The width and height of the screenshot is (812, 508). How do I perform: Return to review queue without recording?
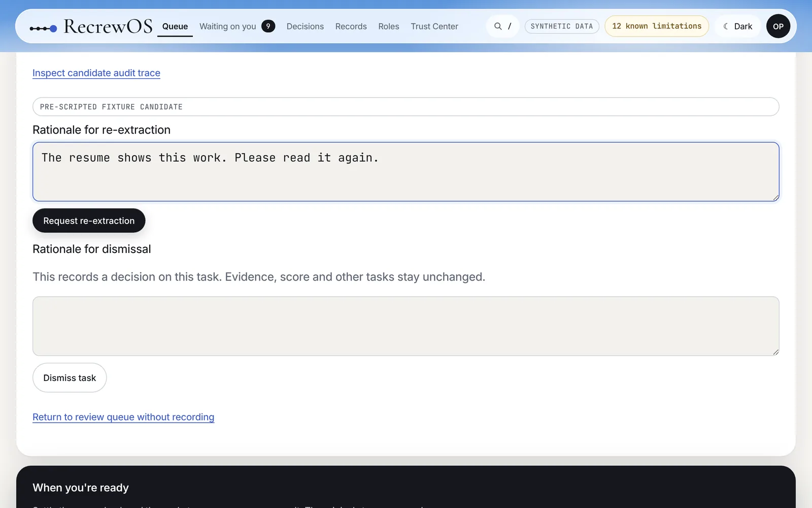click(x=123, y=417)
